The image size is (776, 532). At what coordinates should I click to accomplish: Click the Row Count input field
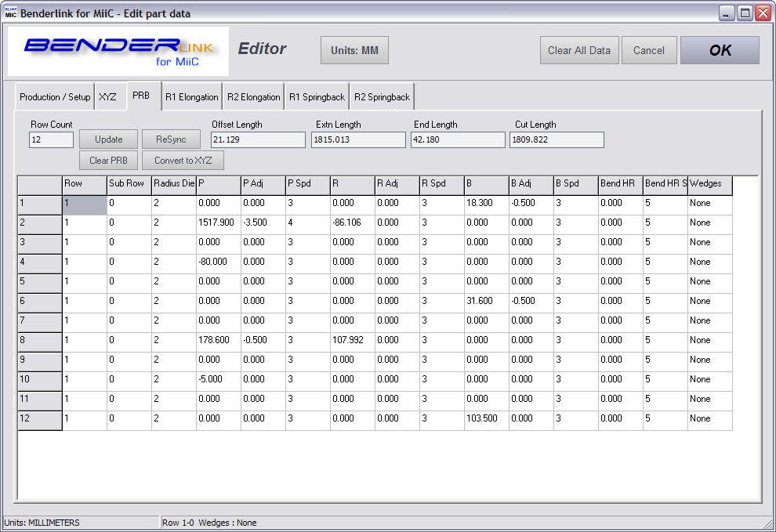[x=51, y=140]
